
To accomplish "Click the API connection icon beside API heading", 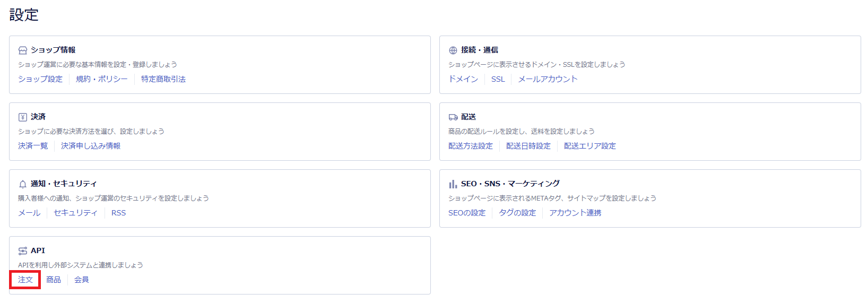I will click(23, 251).
